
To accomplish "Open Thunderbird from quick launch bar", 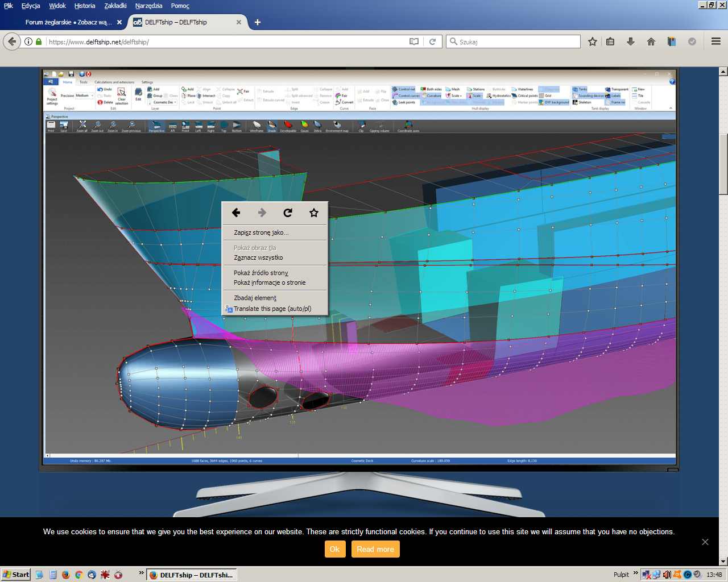I will click(x=92, y=575).
